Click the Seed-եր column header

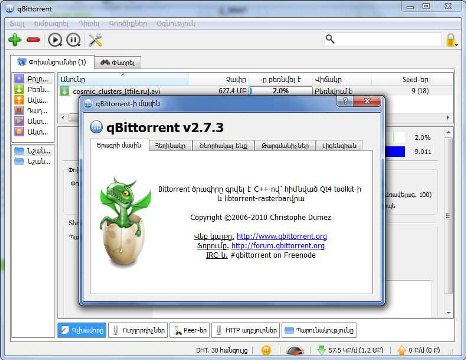(401, 80)
